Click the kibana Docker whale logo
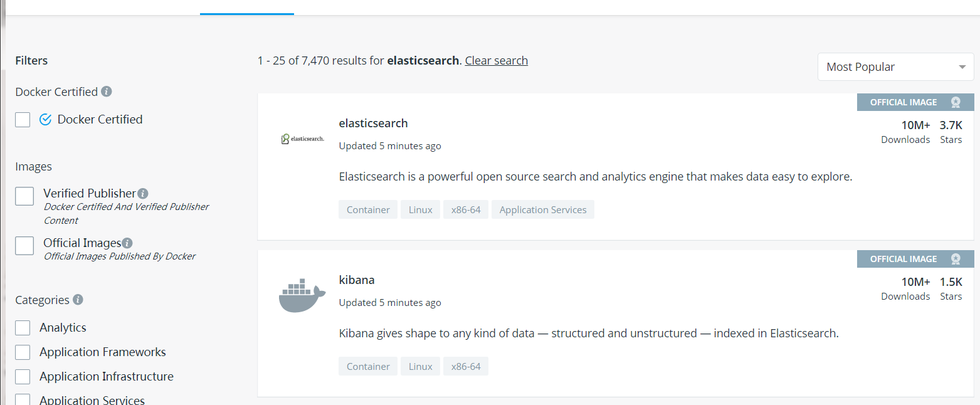 (302, 295)
